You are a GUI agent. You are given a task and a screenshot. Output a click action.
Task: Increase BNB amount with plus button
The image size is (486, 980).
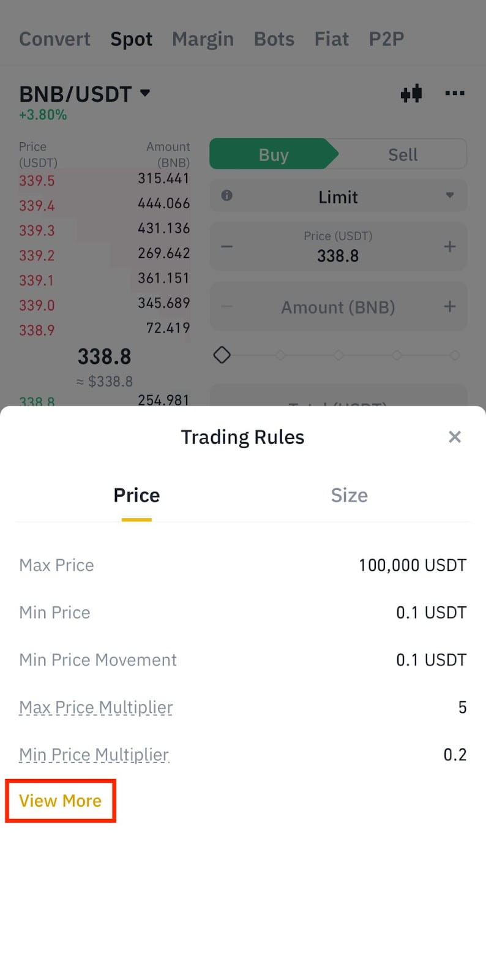coord(450,306)
